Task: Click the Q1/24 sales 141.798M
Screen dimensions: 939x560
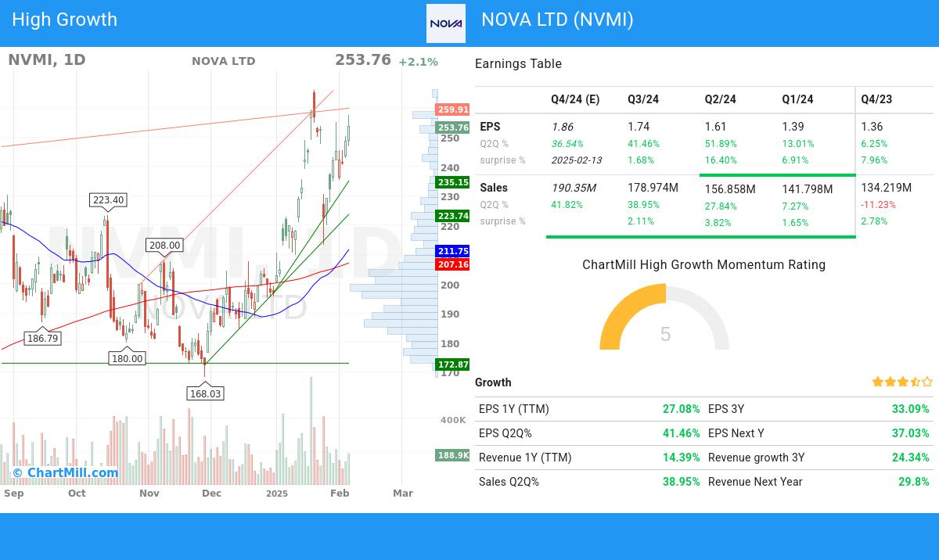Action: 808,189
